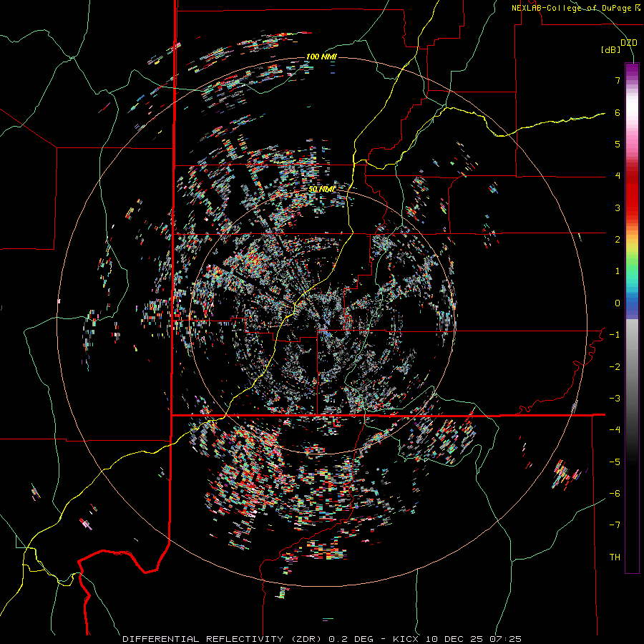
Task: Click the blue 0 dB color band
Action: click(x=632, y=303)
